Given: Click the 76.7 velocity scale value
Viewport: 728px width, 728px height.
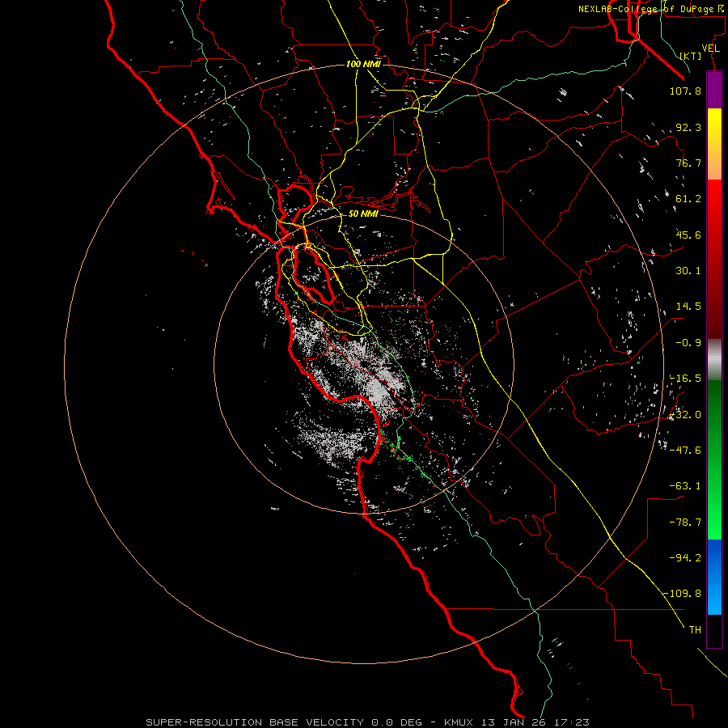Looking at the screenshot, I should tap(688, 163).
